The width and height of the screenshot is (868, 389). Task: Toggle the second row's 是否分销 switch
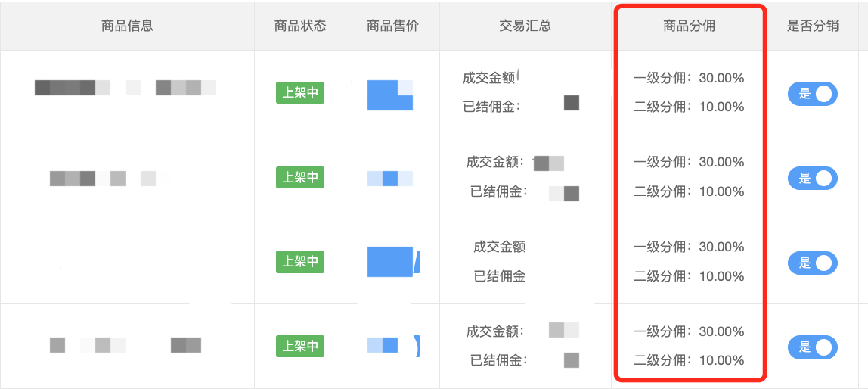click(812, 179)
